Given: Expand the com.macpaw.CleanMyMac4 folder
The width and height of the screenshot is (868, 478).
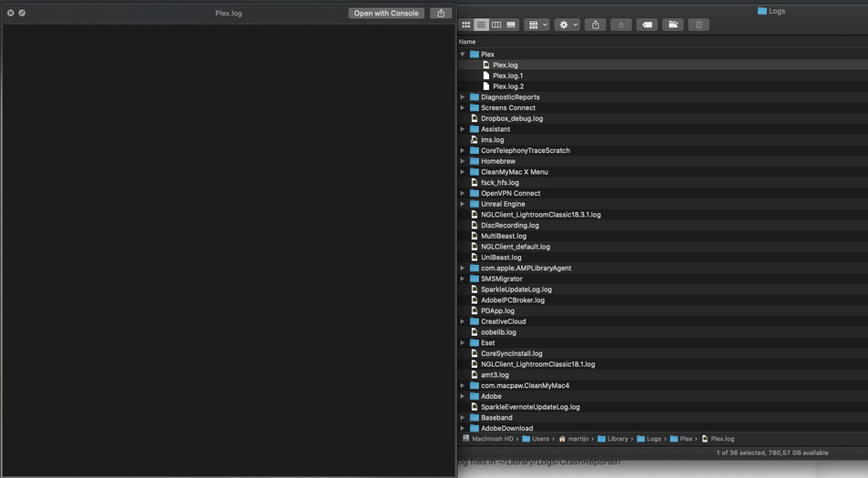Looking at the screenshot, I should 462,386.
